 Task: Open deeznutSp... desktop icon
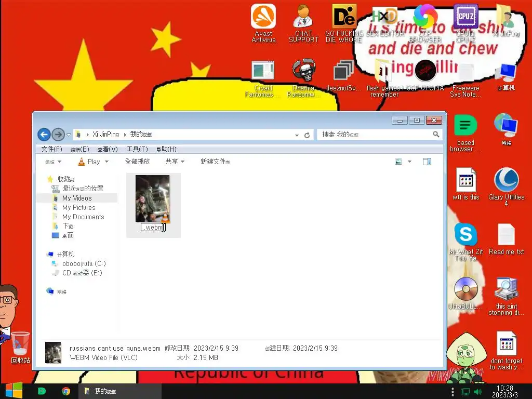[x=344, y=76]
